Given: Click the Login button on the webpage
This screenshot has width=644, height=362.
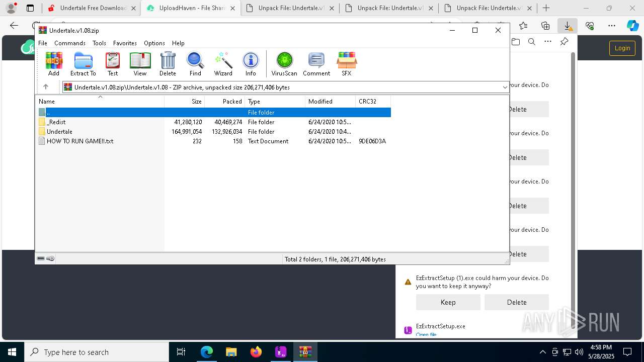Looking at the screenshot, I should (x=622, y=48).
